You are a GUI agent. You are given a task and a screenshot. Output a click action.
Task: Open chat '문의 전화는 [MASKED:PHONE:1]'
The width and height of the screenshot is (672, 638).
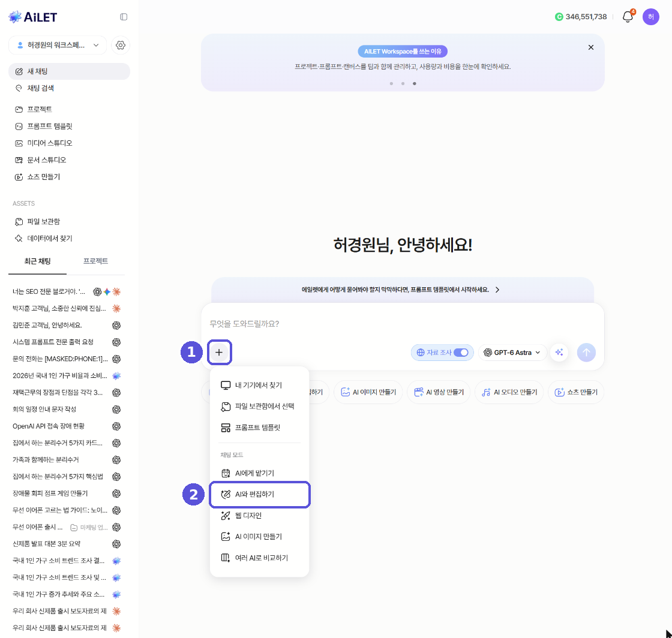(x=67, y=359)
